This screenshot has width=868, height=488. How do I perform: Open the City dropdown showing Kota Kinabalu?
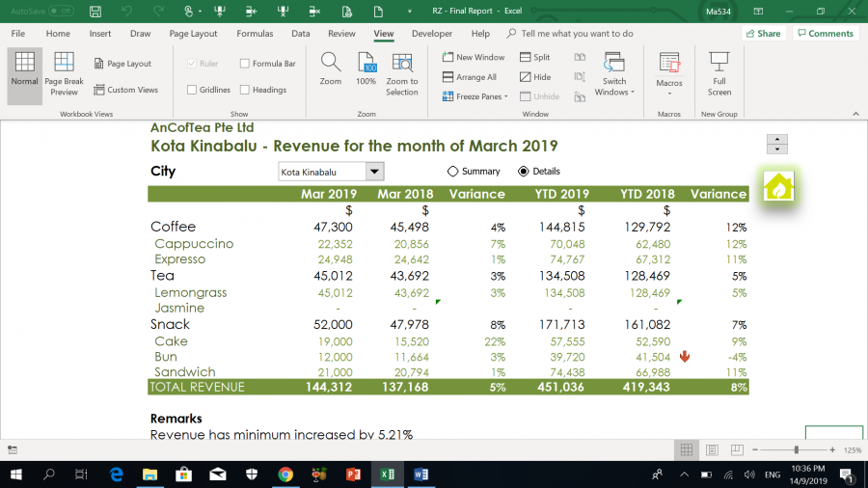click(x=374, y=172)
